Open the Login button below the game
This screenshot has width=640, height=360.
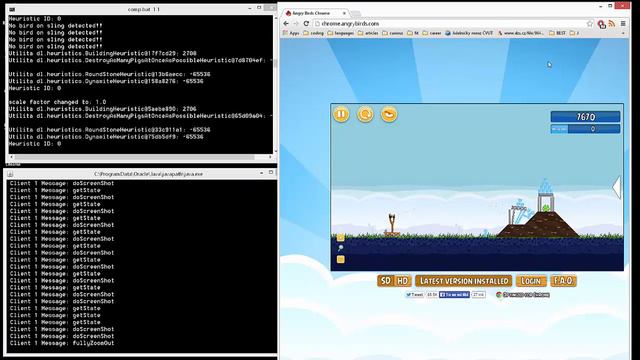(531, 281)
